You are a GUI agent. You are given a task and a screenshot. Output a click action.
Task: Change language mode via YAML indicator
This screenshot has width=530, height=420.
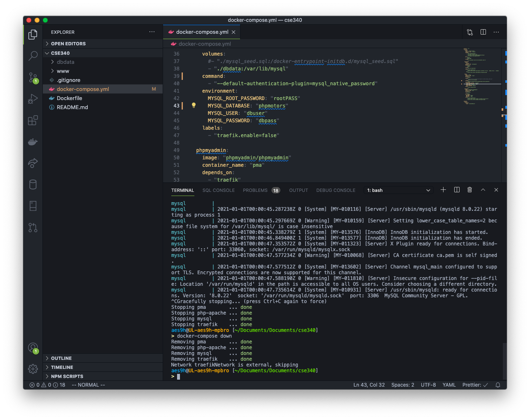click(449, 385)
